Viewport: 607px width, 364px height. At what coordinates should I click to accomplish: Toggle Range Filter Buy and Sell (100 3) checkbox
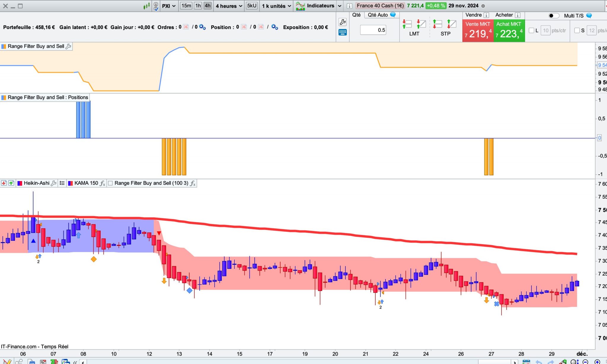[111, 183]
